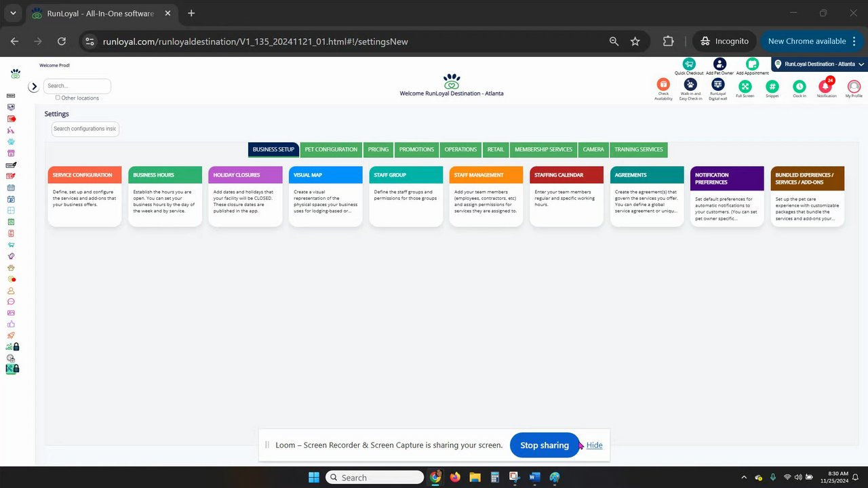This screenshot has width=868, height=488.
Task: Click the Hide link in Loom bar
Action: pos(594,445)
